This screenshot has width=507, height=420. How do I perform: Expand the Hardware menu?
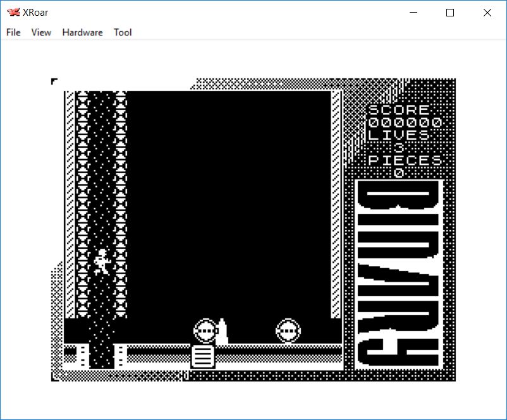point(82,32)
